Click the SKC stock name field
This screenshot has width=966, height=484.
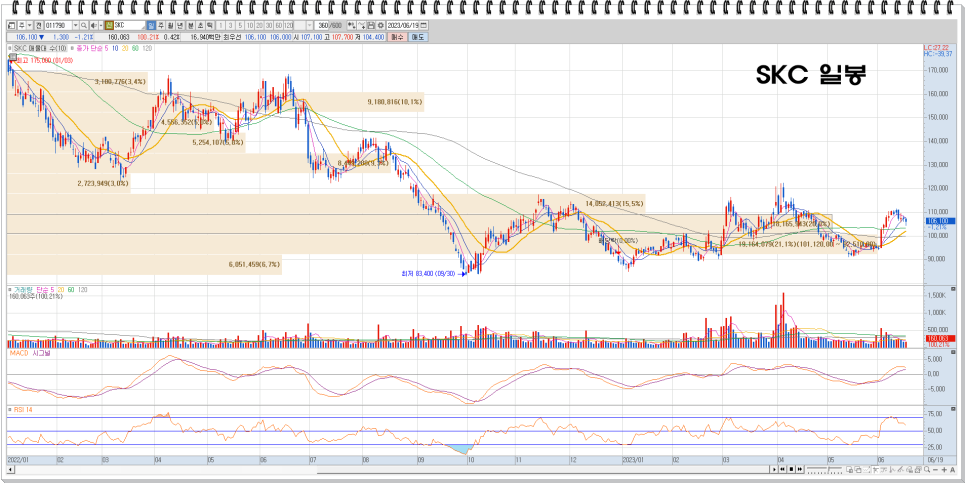[x=129, y=25]
